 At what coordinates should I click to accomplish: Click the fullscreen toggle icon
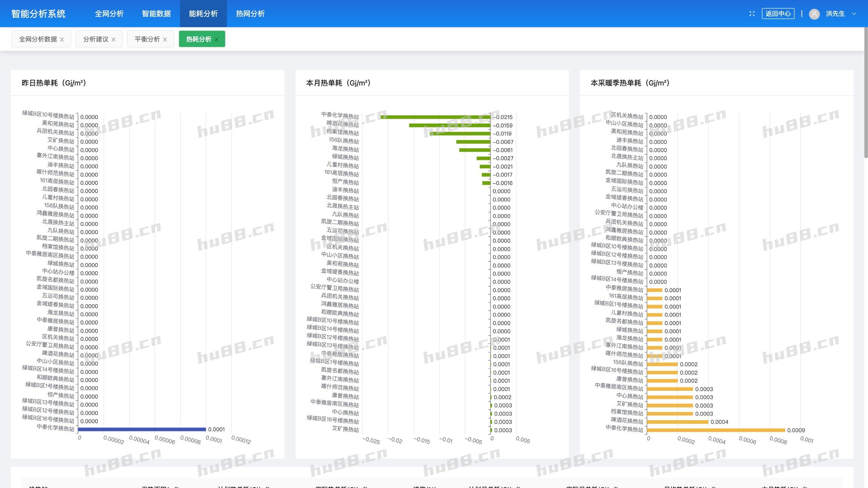[x=752, y=14]
